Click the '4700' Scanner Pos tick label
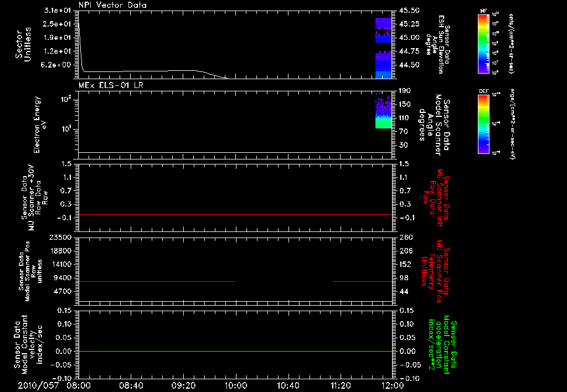Image resolution: width=567 pixels, height=392 pixels. point(63,291)
